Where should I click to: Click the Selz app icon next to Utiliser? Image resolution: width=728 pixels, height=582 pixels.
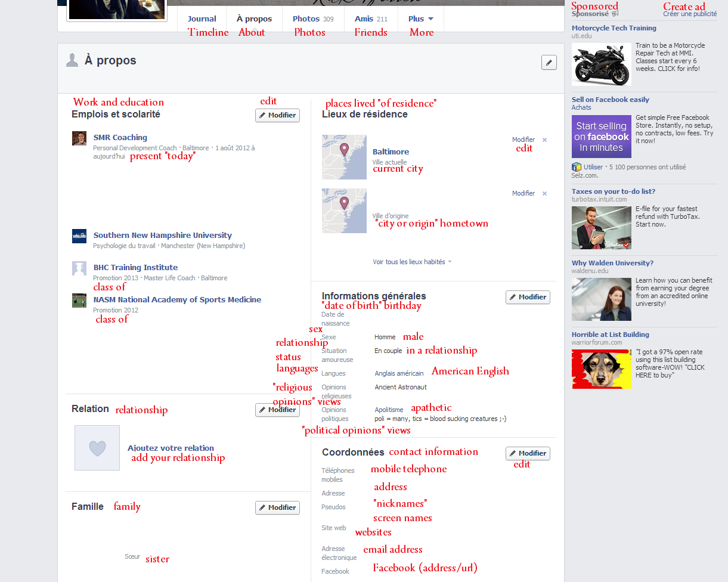(577, 167)
